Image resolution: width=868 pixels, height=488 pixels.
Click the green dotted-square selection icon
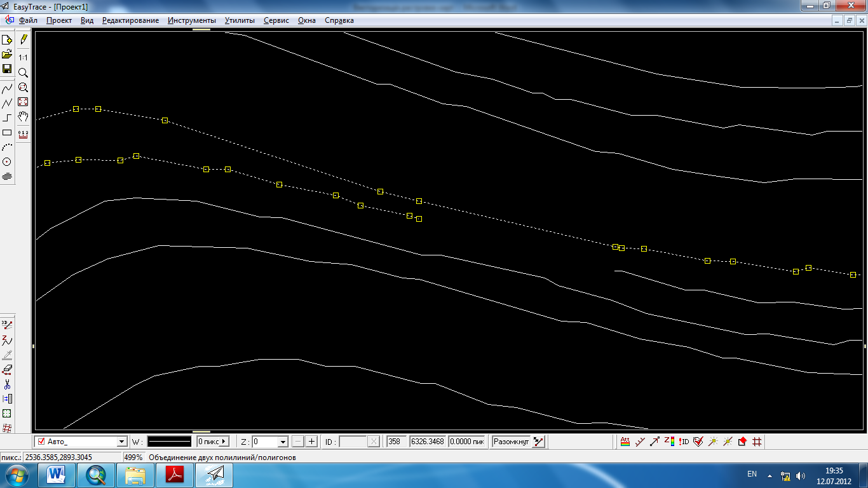click(7, 414)
